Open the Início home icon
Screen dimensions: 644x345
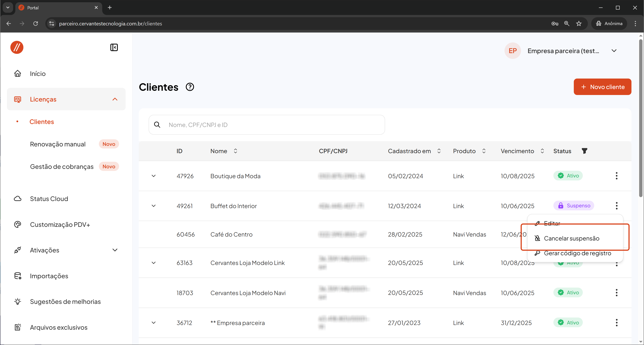click(x=17, y=74)
